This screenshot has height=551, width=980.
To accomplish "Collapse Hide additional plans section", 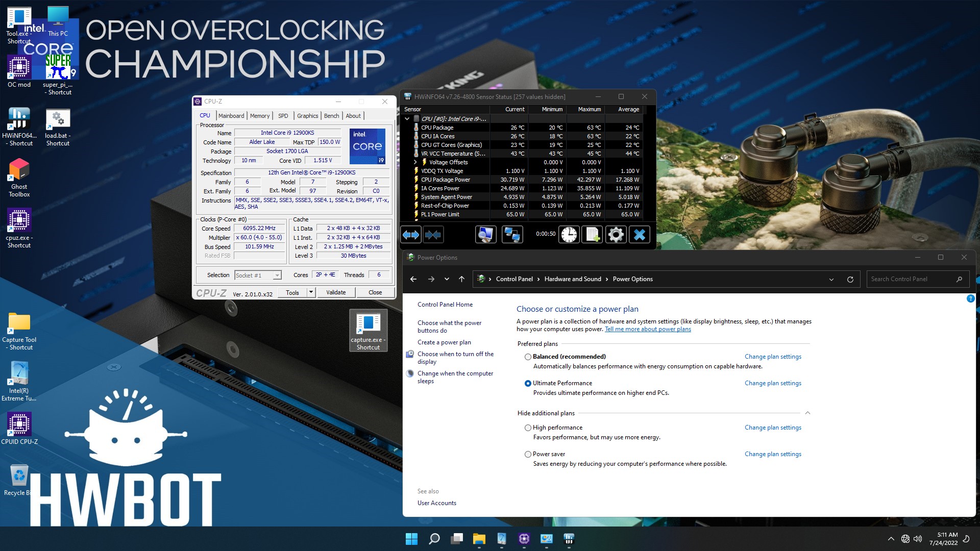I will coord(807,413).
